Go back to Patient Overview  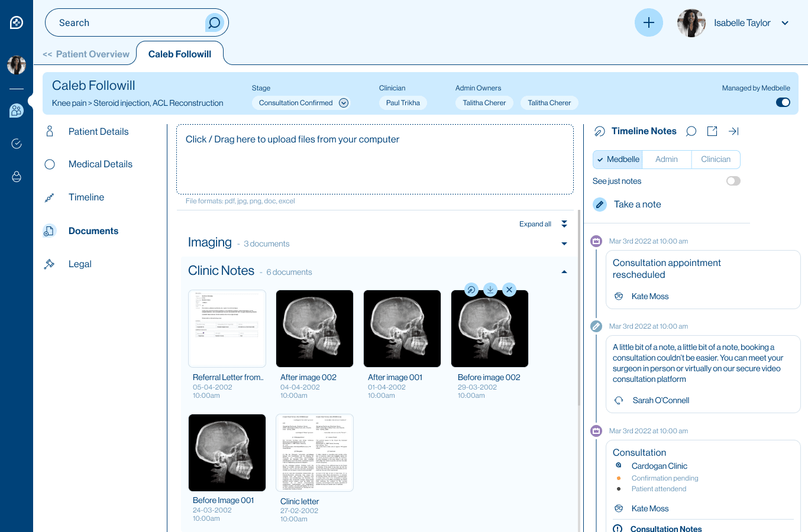pos(86,54)
